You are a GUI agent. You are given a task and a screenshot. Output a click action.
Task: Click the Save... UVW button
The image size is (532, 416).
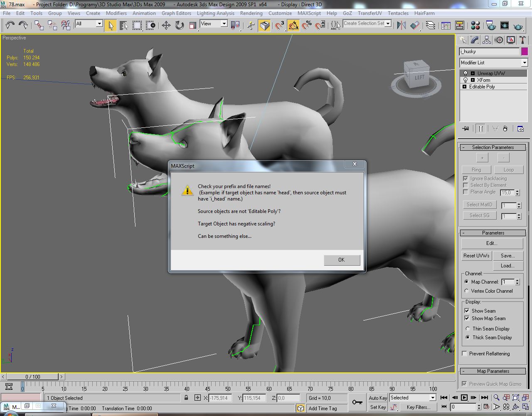[x=507, y=255]
